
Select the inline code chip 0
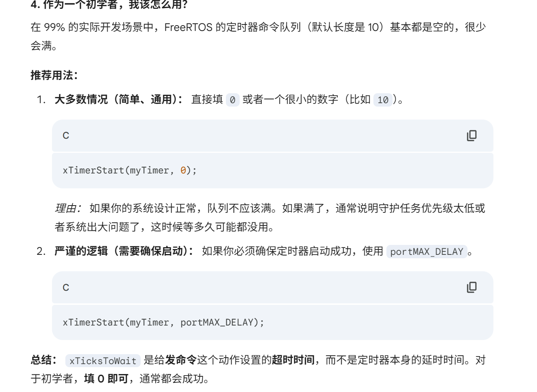point(232,100)
